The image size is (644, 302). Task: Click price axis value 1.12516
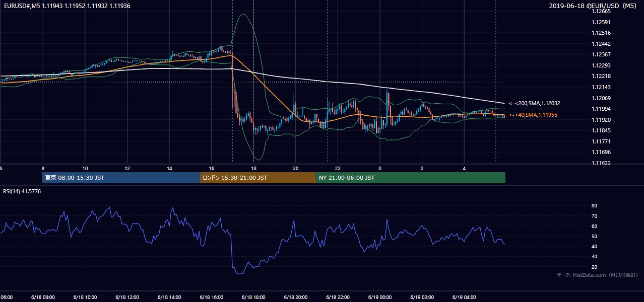pos(602,33)
